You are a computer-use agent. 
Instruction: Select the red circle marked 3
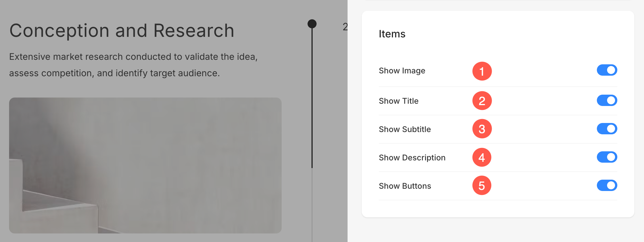(x=482, y=129)
